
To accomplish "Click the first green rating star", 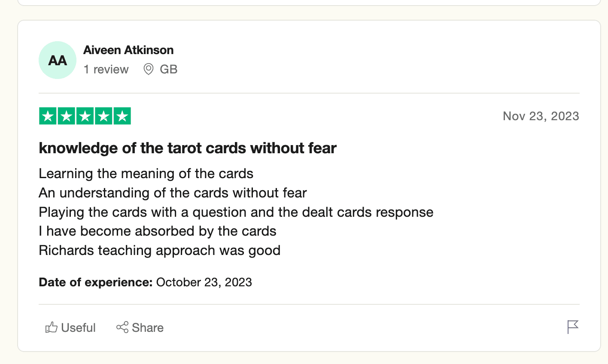I will tap(48, 116).
